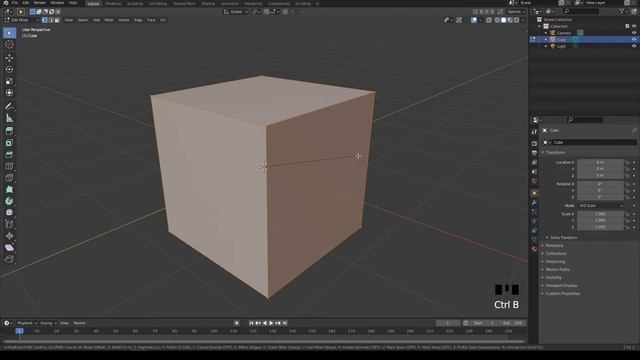Viewport: 640px width, 360px height.
Task: Open the Tool properties tab
Action: [x=534, y=132]
